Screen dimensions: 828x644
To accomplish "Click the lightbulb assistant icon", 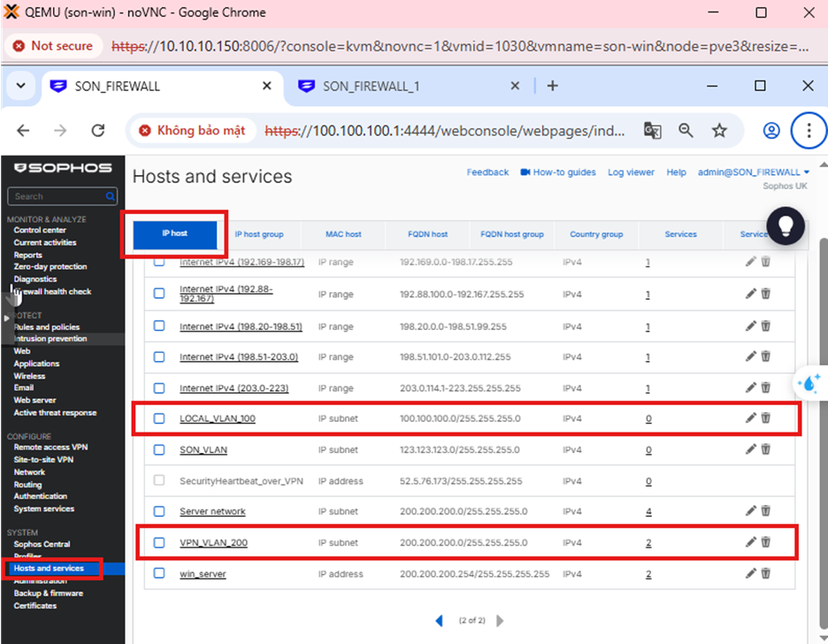I will [784, 226].
